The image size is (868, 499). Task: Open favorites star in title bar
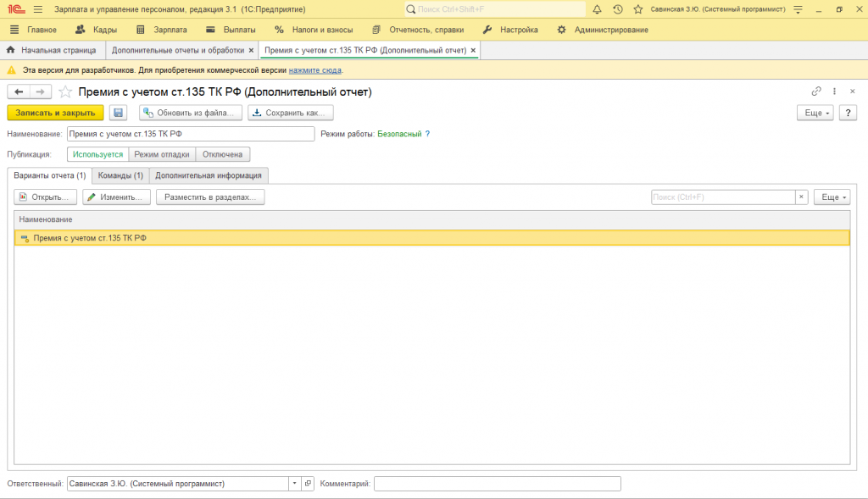638,9
